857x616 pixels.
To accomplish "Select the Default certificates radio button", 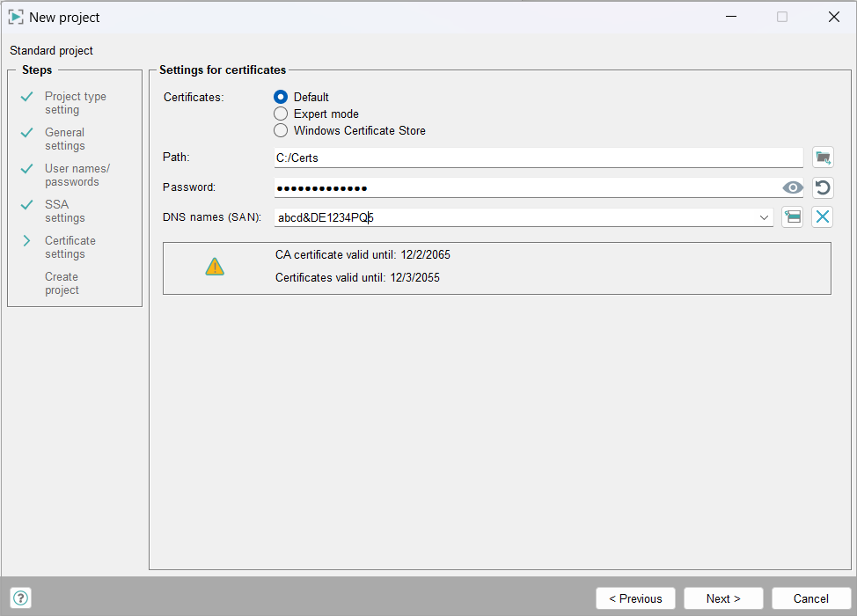I will pos(281,98).
